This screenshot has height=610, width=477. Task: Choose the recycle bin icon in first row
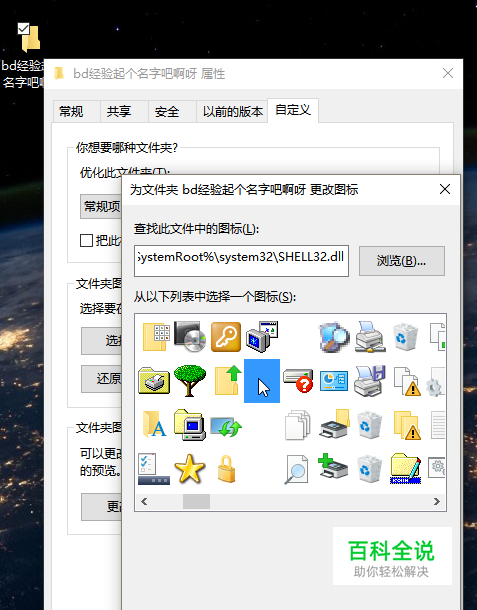[x=405, y=337]
